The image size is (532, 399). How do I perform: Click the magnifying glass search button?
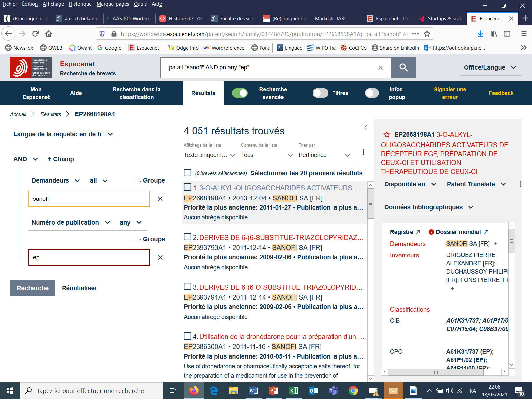pos(403,67)
